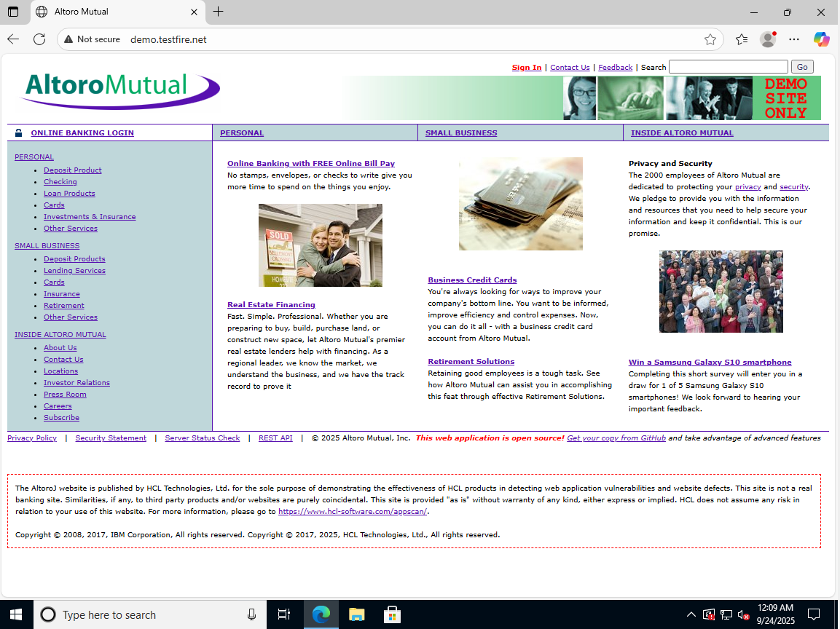Open Loan Products in sidebar
Screen dimensions: 840x629
tap(69, 193)
